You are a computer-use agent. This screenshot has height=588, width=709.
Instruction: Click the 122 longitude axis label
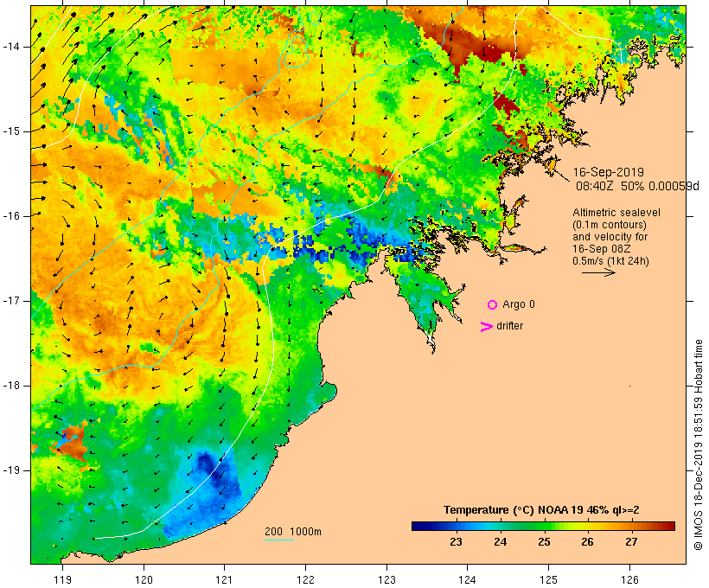306,580
